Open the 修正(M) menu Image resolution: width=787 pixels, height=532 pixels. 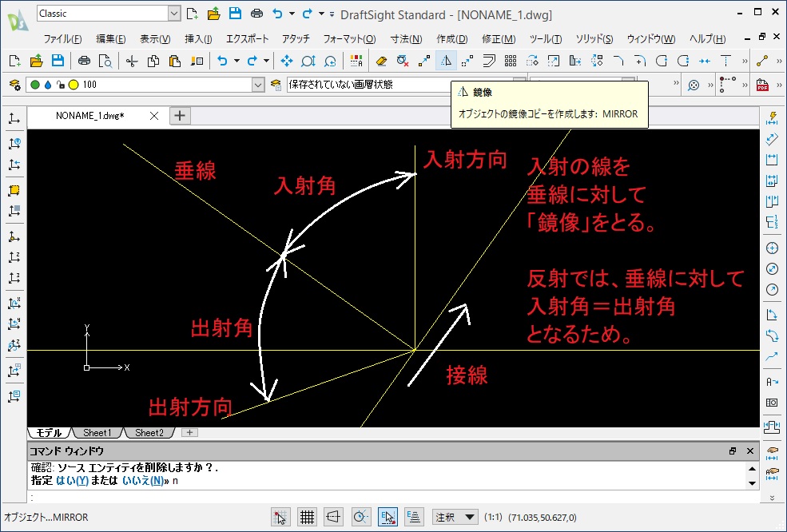click(x=499, y=38)
